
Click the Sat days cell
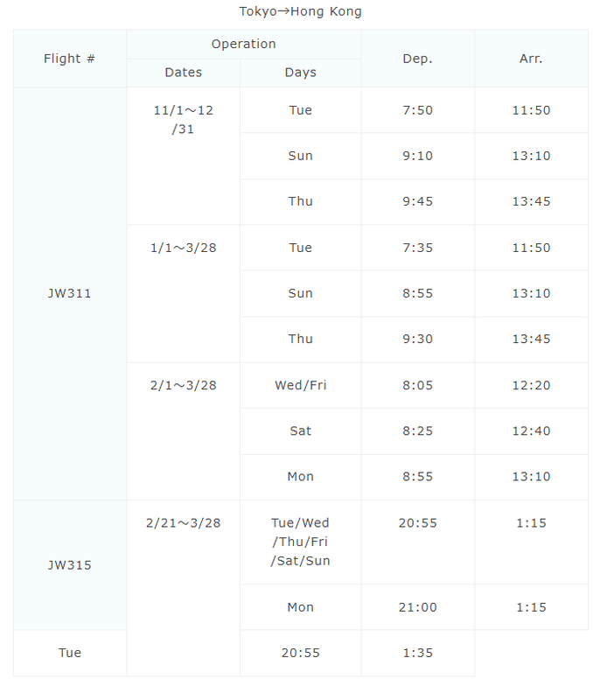click(x=300, y=430)
